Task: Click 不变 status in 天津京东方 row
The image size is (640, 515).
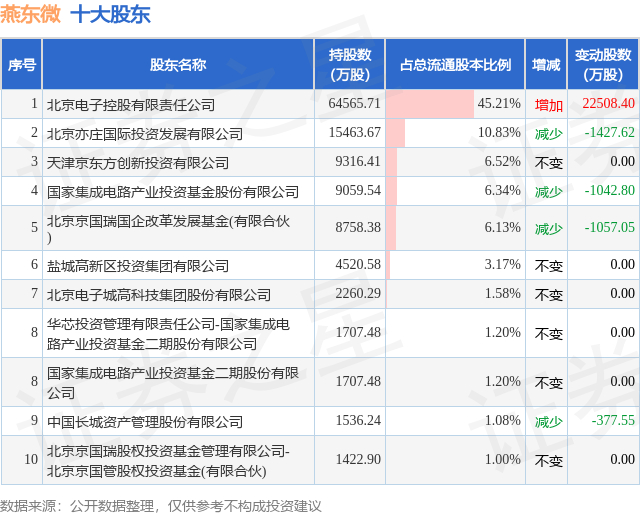Action: click(549, 163)
